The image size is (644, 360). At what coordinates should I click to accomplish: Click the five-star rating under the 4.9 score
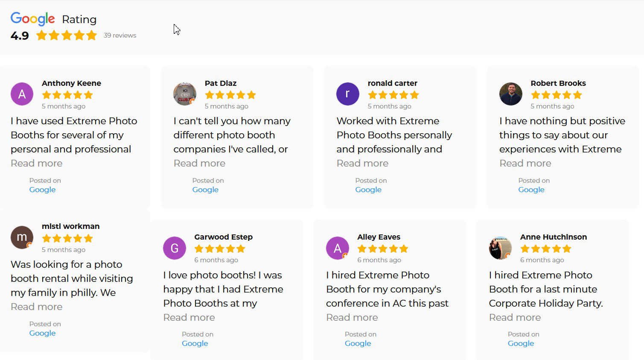click(67, 35)
